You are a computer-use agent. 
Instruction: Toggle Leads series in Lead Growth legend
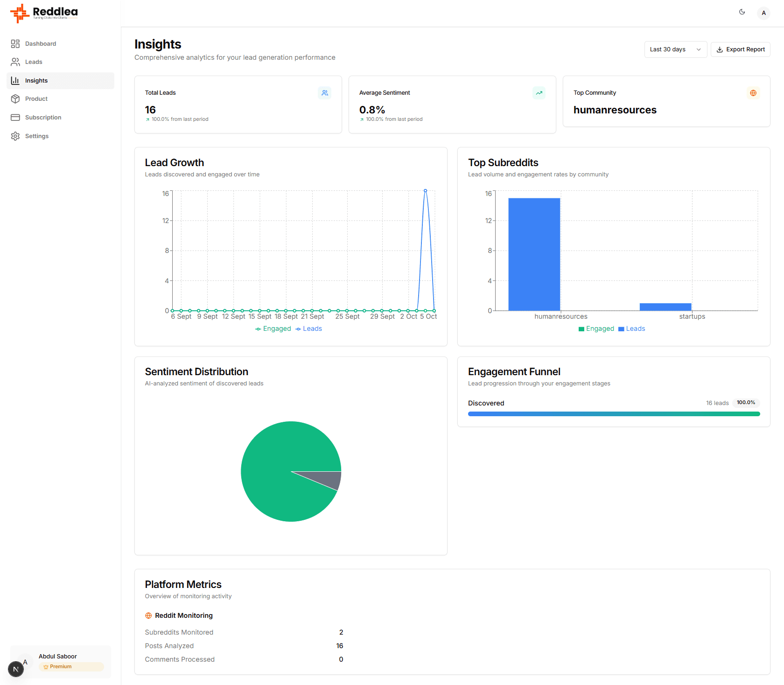[x=309, y=329]
